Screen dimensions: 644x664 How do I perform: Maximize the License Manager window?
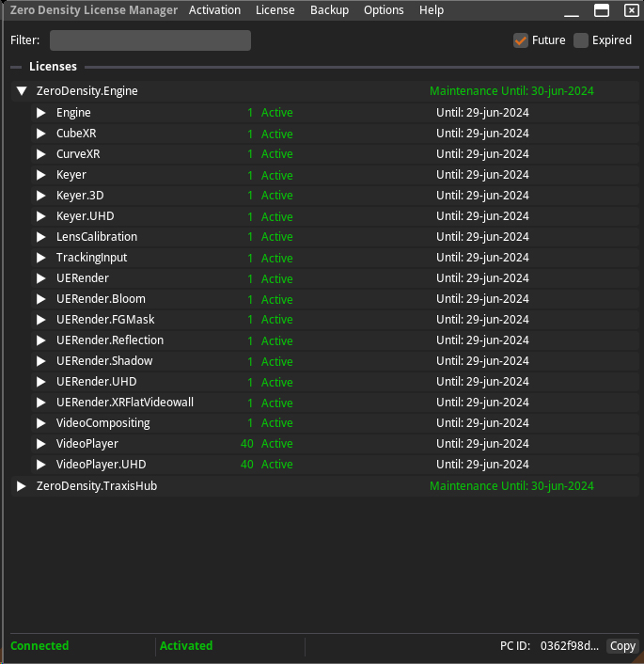pos(602,10)
